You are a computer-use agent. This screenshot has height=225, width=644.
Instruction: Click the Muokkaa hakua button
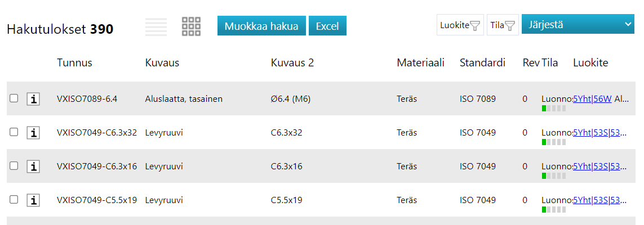261,26
